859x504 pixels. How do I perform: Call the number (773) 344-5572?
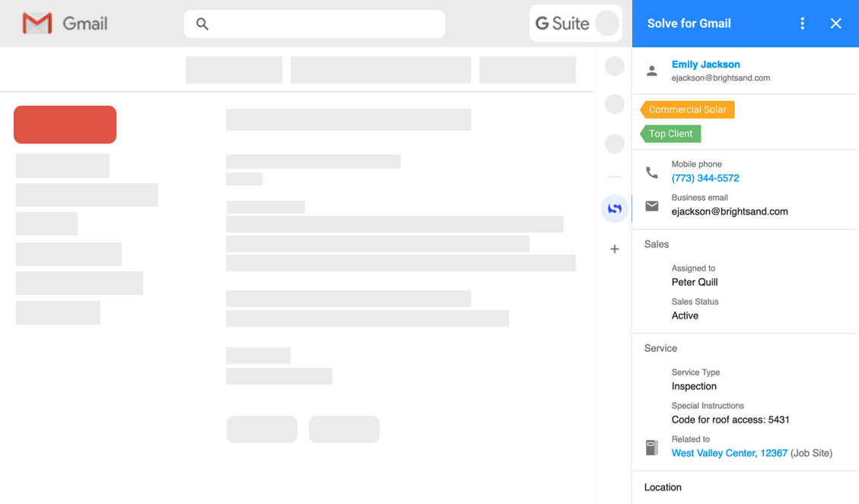(x=705, y=179)
